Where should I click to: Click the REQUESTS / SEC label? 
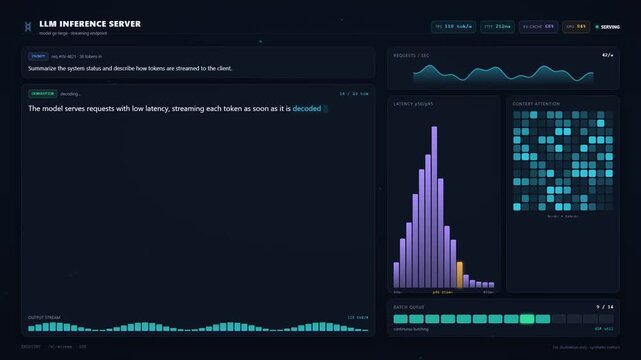point(411,56)
